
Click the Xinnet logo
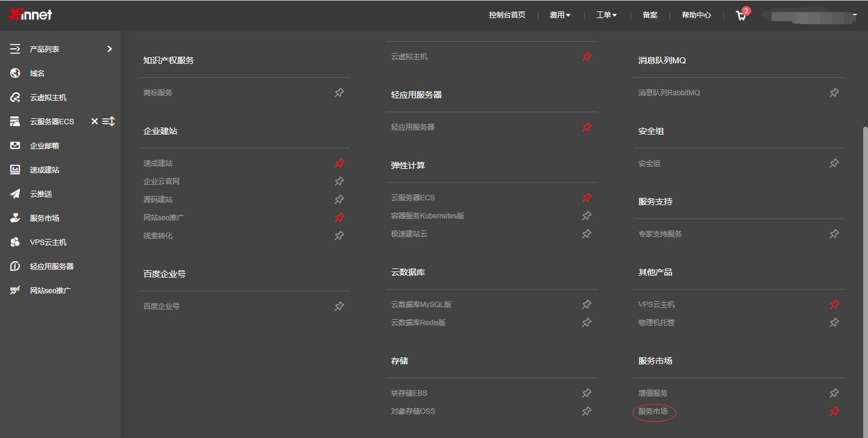30,14
